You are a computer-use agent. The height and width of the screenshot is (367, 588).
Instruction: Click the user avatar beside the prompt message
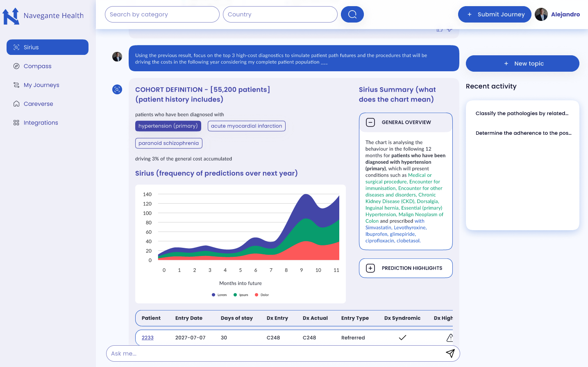pyautogui.click(x=117, y=57)
